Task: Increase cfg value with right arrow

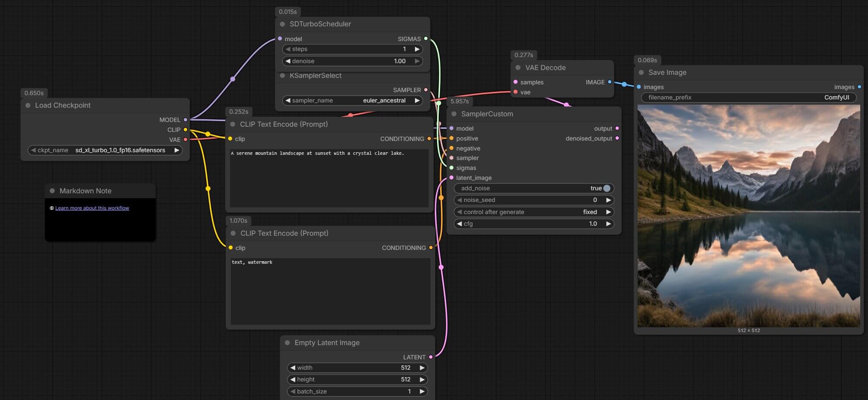Action: click(609, 224)
